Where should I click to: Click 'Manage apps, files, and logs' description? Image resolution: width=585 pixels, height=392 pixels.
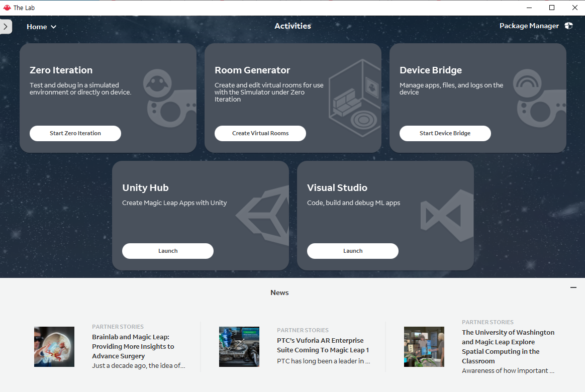click(x=451, y=89)
